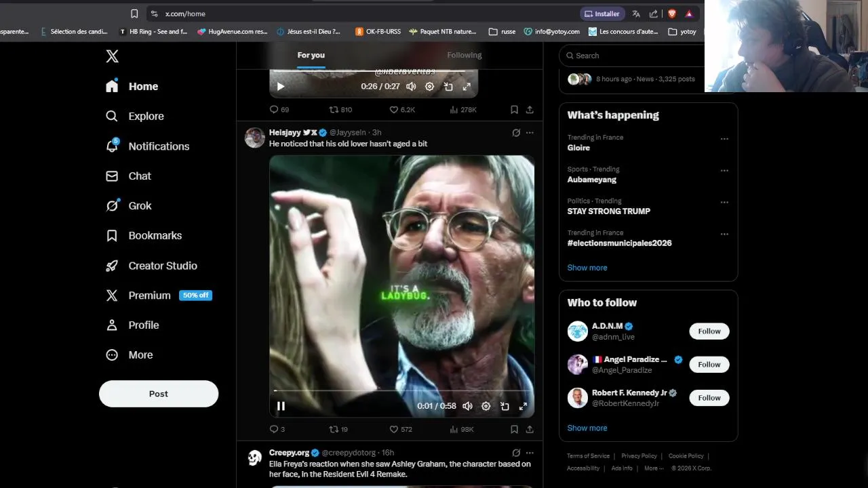Screen dimensions: 868x488
Task: Open more options for Aubameyang trend
Action: pos(724,170)
